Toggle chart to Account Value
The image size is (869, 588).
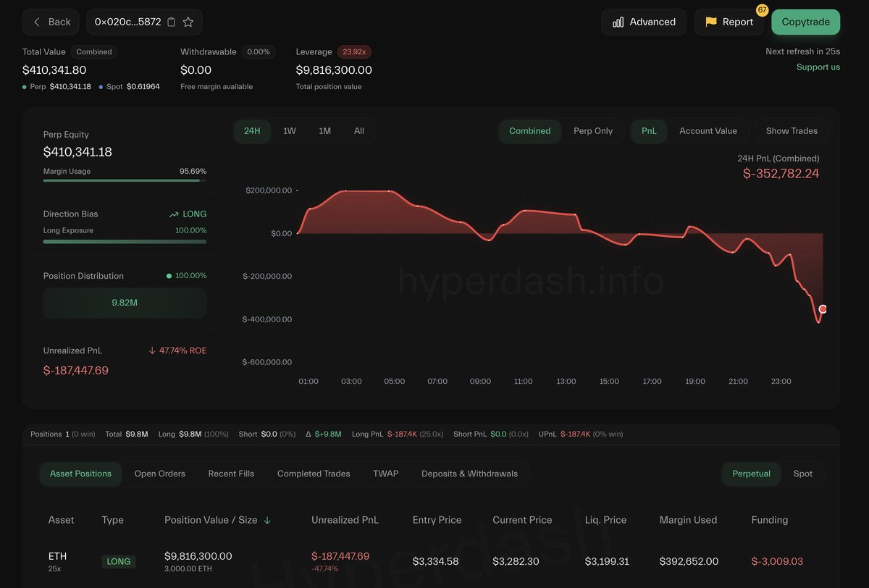click(x=708, y=131)
